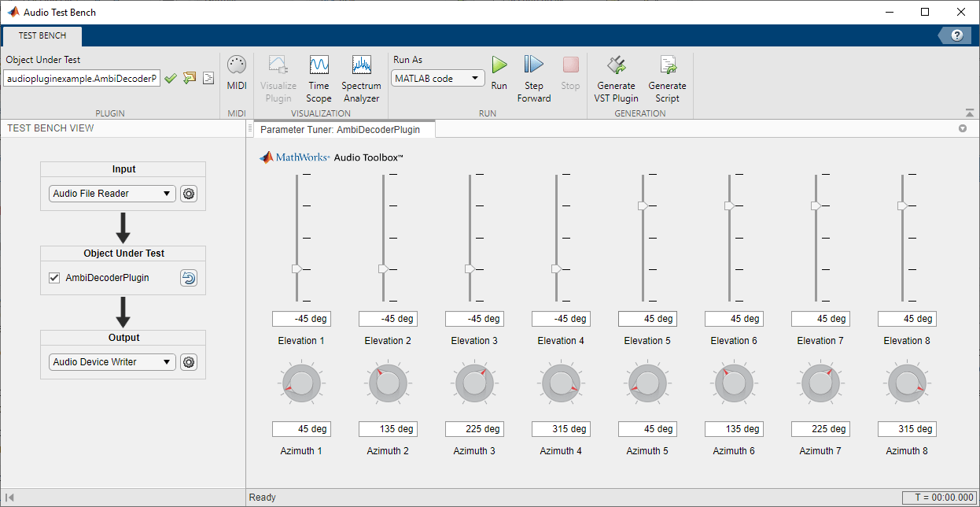980x507 pixels.
Task: Click the Azimuth 2 knob
Action: [388, 384]
